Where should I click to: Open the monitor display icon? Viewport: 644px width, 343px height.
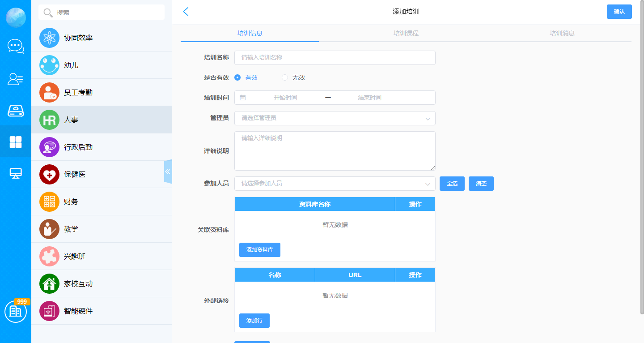(16, 173)
